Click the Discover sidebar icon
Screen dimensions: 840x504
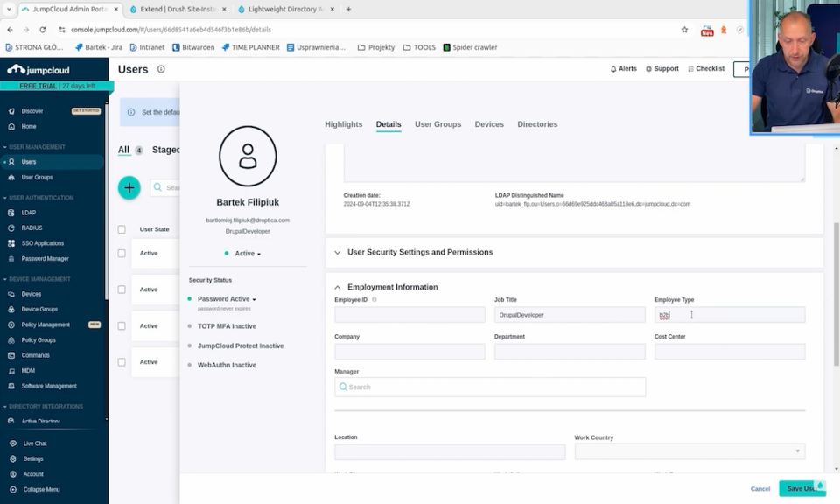[11, 111]
